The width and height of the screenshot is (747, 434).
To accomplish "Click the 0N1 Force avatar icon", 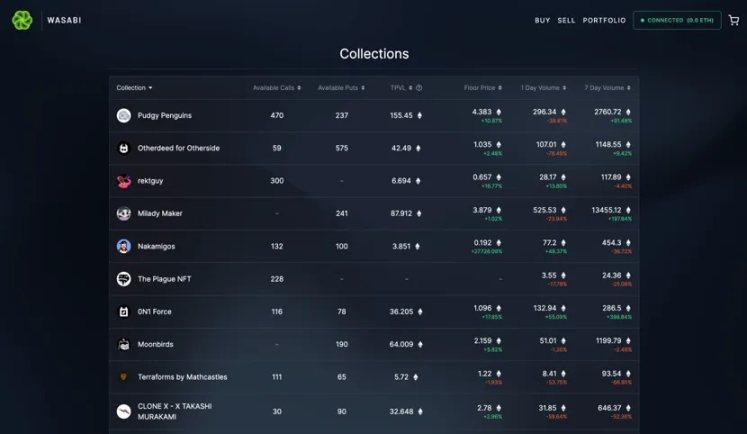I will click(x=124, y=312).
